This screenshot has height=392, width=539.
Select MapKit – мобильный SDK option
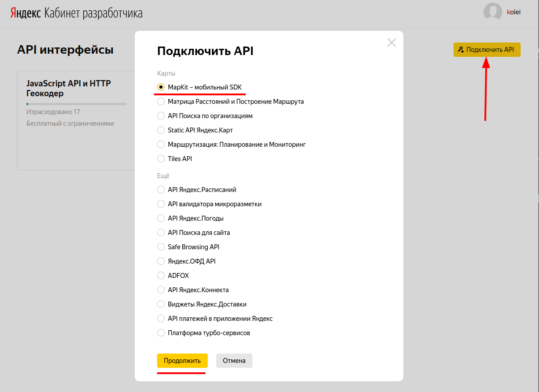(161, 87)
